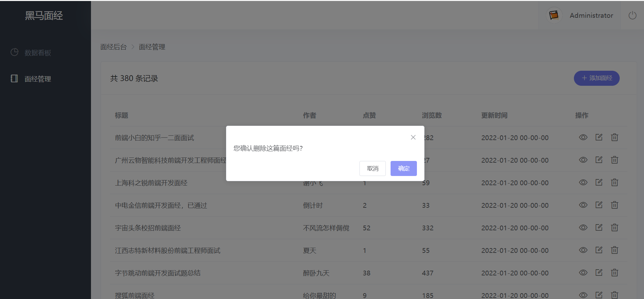Close the delete confirmation dialog
644x299 pixels.
(x=413, y=137)
